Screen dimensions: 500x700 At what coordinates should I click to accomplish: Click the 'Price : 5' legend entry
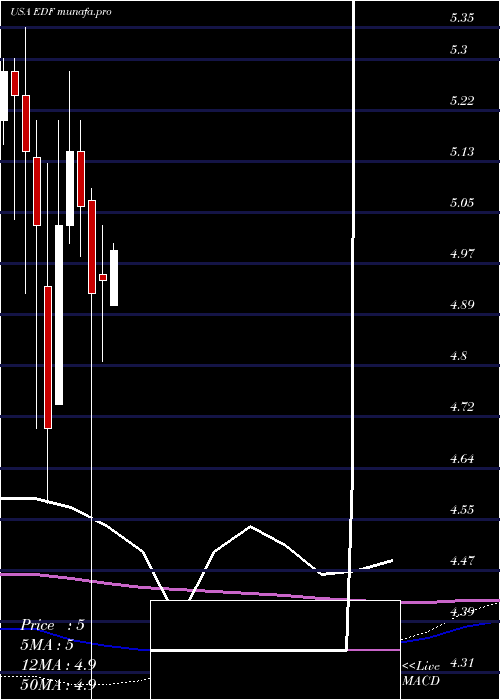(53, 625)
